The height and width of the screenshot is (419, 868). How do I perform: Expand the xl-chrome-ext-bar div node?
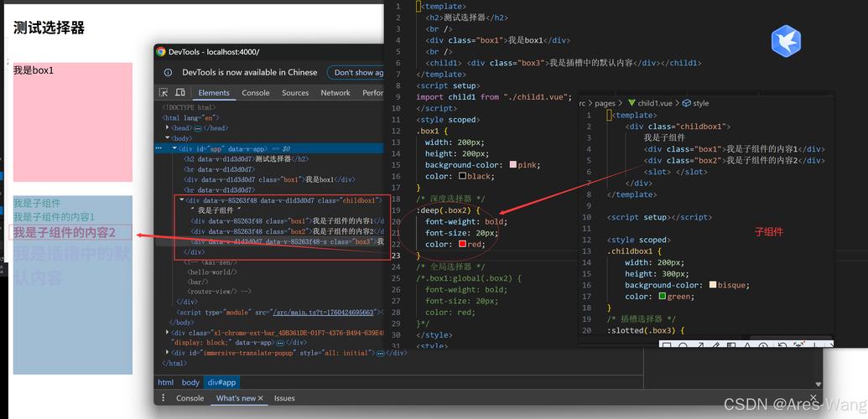(168, 332)
